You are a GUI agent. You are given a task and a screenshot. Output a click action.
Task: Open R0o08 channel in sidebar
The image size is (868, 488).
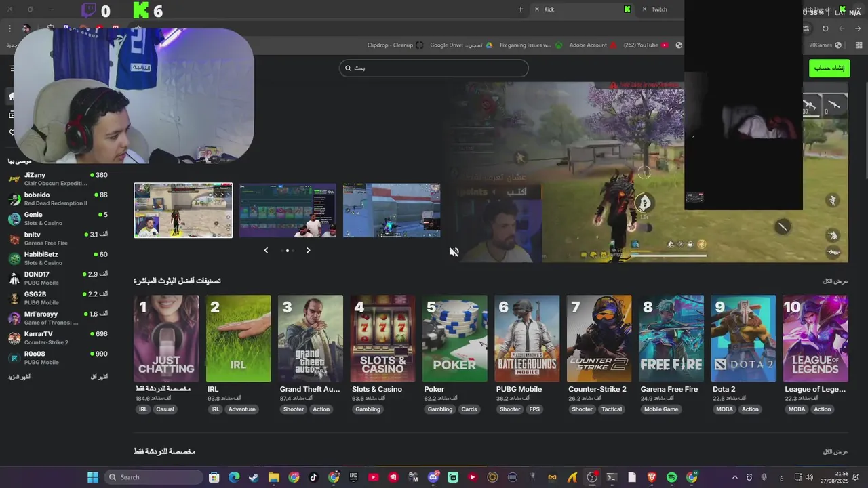coord(58,358)
